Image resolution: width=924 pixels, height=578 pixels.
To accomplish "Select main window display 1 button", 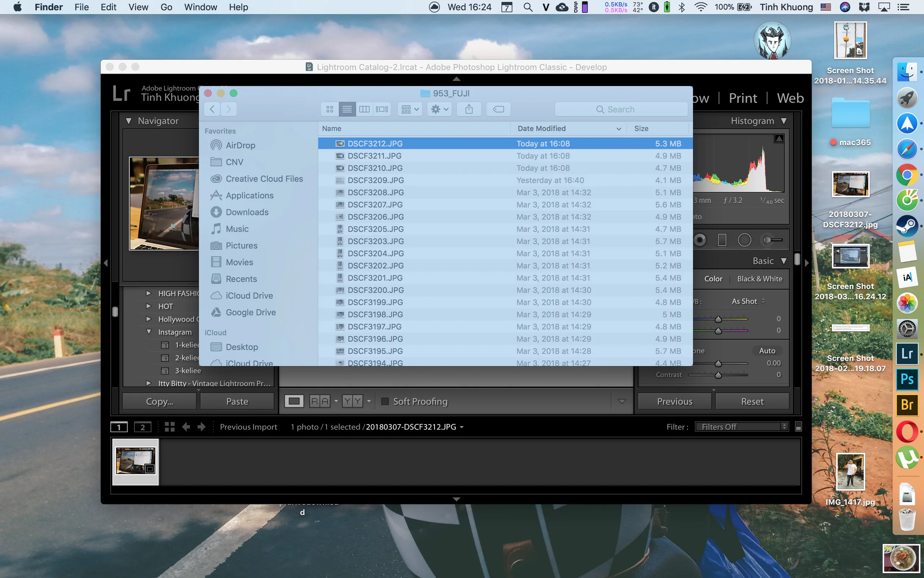I will (x=119, y=427).
